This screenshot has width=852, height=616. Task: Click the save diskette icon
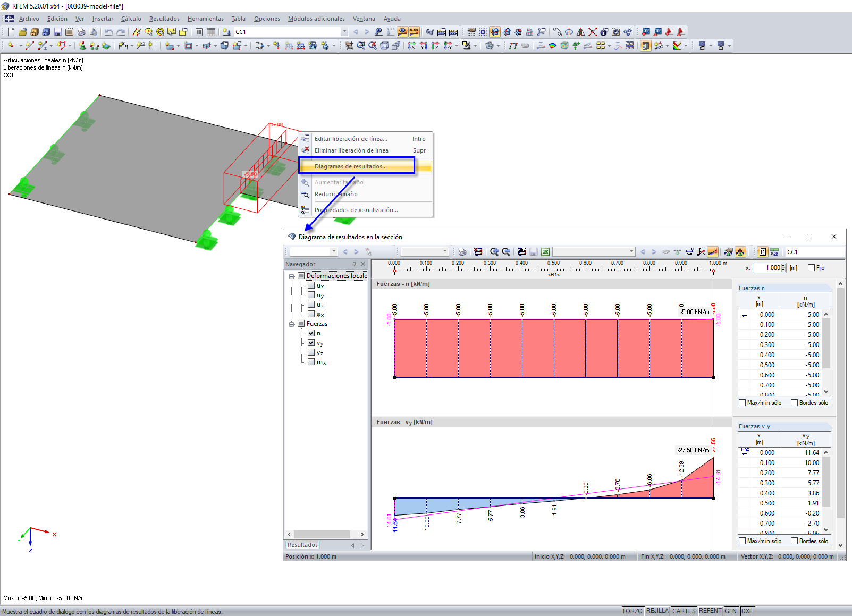pos(58,32)
